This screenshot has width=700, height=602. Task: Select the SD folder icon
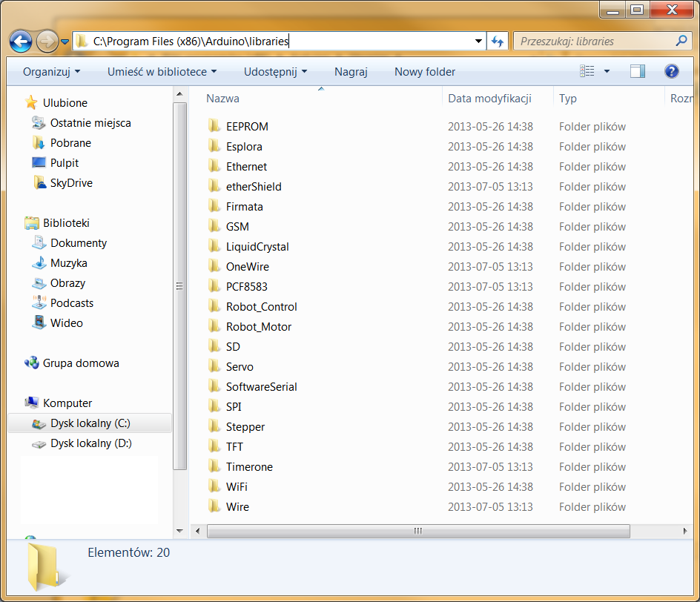[x=214, y=347]
